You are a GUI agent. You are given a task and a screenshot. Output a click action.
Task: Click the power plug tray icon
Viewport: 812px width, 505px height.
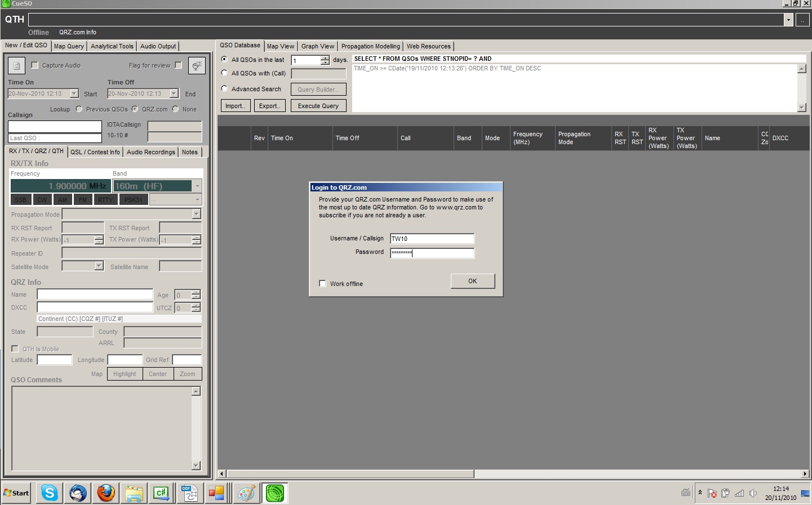[725, 493]
